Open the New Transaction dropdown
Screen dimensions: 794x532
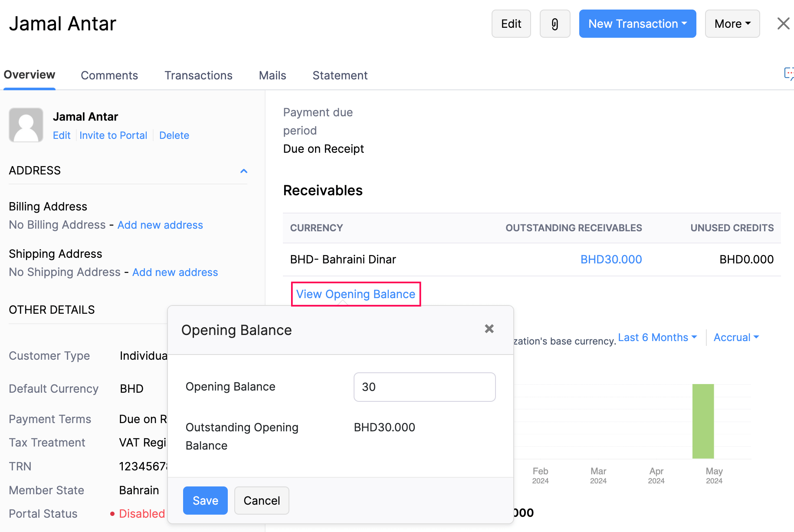click(x=637, y=24)
